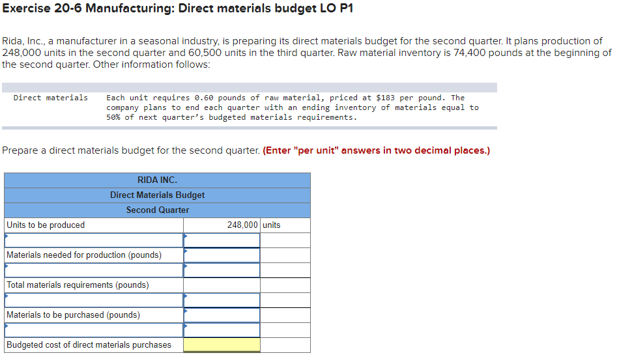
Task: Open the blank label dropdown below Total materials requirements
Action: (x=94, y=300)
